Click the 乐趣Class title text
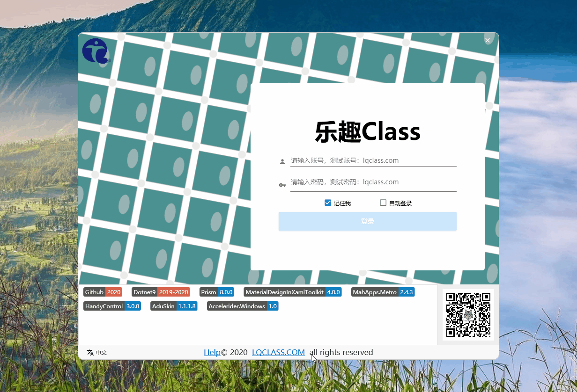 click(x=368, y=132)
